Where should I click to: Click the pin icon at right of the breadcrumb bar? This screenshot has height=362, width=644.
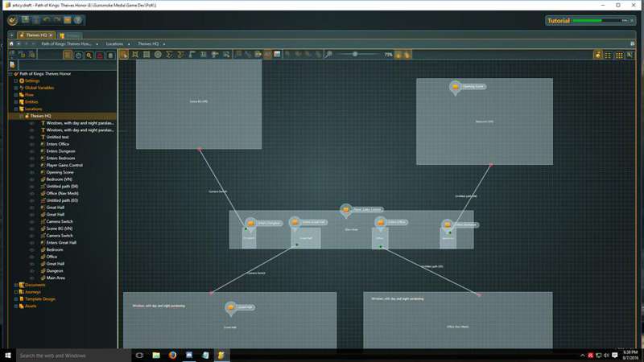pyautogui.click(x=633, y=43)
